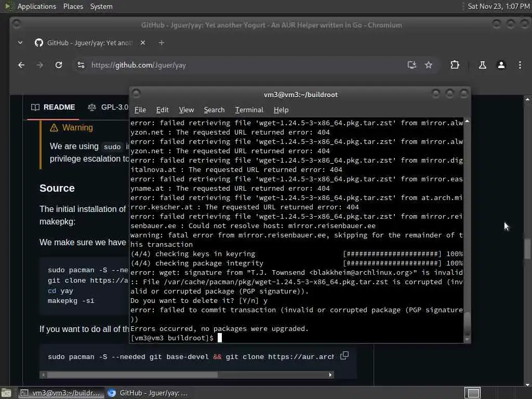Click the 'cd yay' code line
Image resolution: width=532 pixels, height=399 pixels.
(60, 291)
